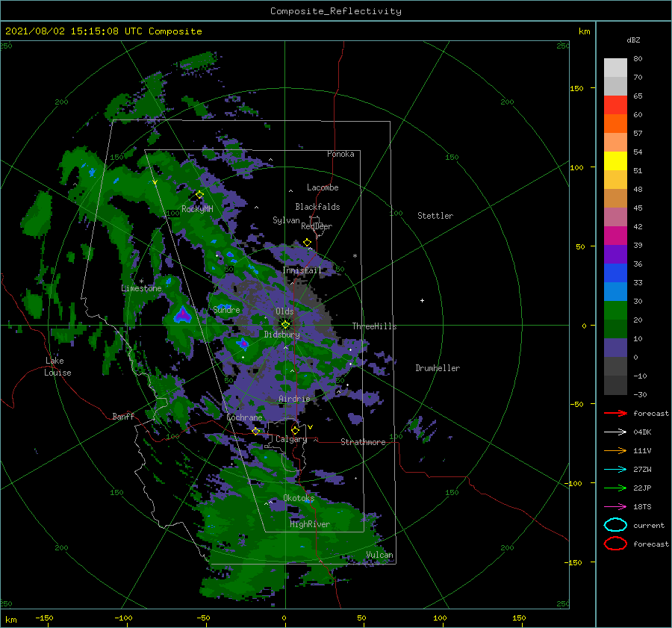
Task: Click the yellow diamond marker above RockyMH
Action: [x=199, y=195]
